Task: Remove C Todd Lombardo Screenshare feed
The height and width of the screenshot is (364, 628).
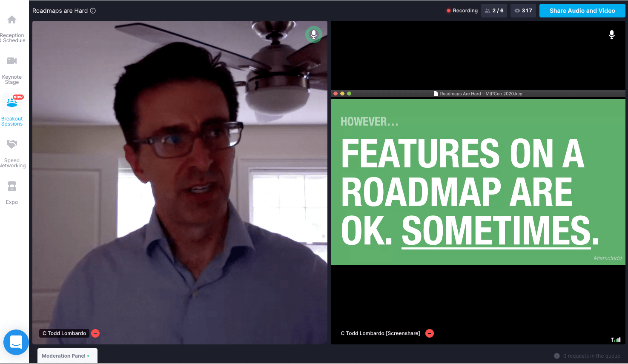Action: coord(430,333)
